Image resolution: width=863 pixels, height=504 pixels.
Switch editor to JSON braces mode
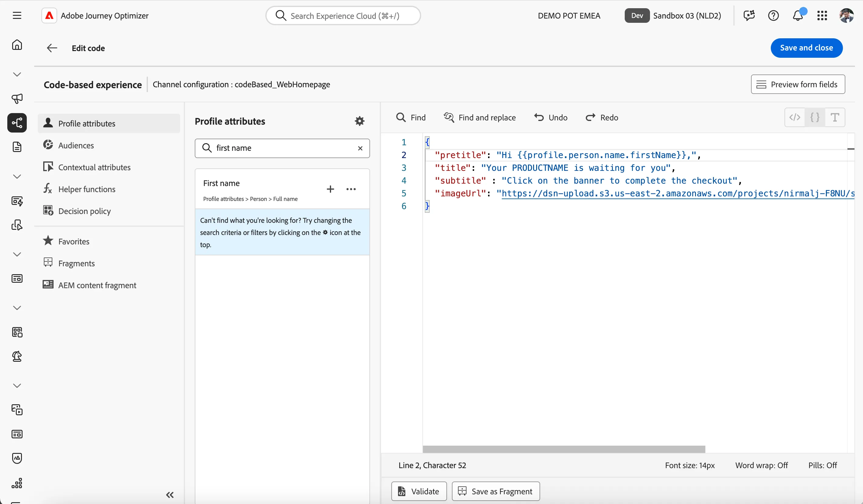[815, 117]
